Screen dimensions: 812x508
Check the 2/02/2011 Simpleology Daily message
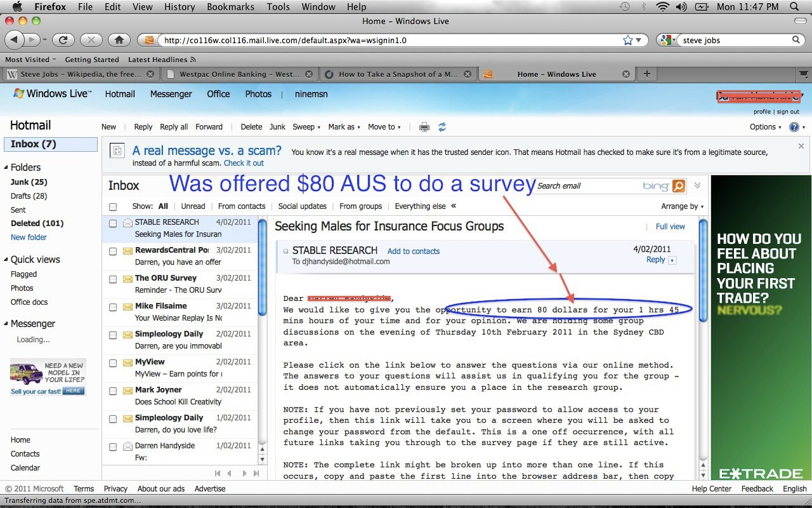113,335
